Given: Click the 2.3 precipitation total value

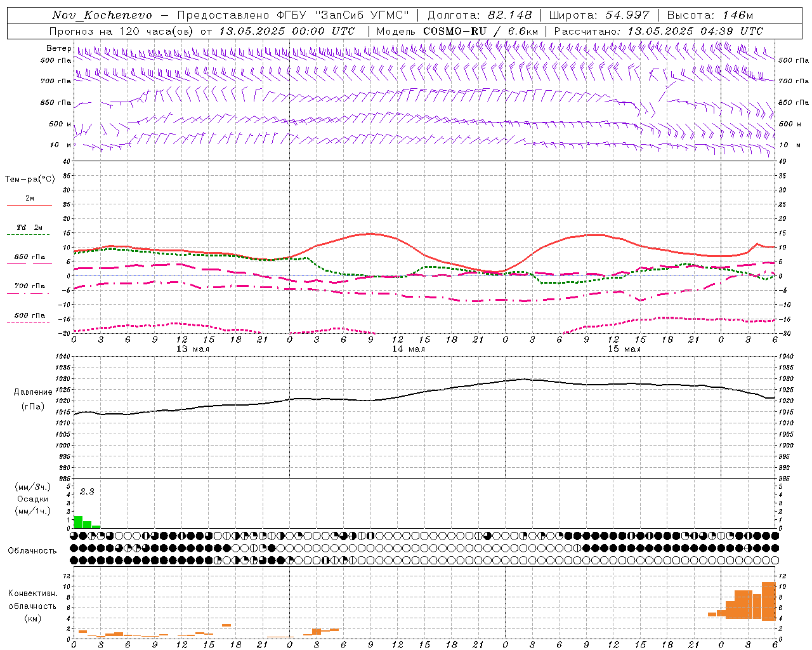Looking at the screenshot, I should click(x=87, y=491).
